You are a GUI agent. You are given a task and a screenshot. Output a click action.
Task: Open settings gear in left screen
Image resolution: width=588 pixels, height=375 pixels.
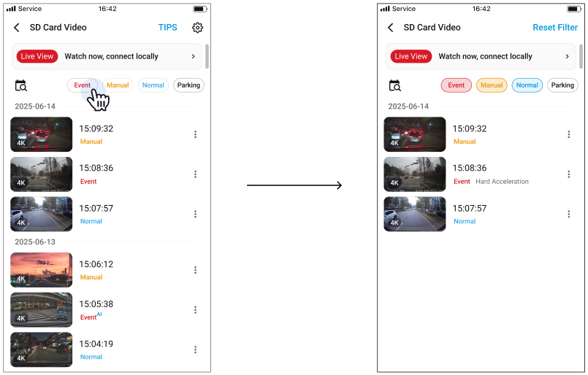(x=197, y=27)
